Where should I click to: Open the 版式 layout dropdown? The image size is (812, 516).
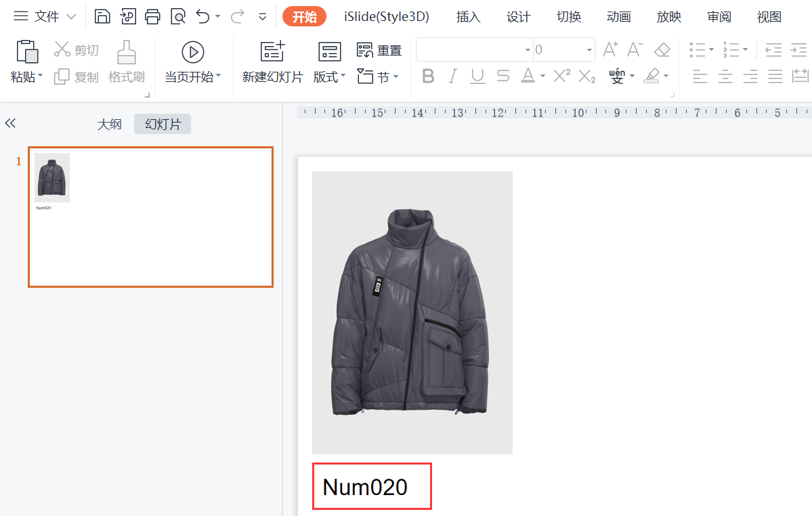[x=329, y=77]
